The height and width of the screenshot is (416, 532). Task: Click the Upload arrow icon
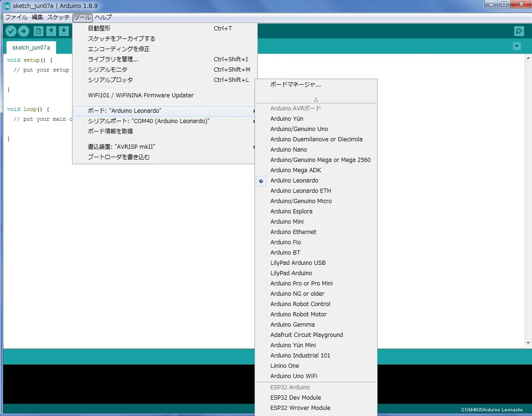coord(23,31)
